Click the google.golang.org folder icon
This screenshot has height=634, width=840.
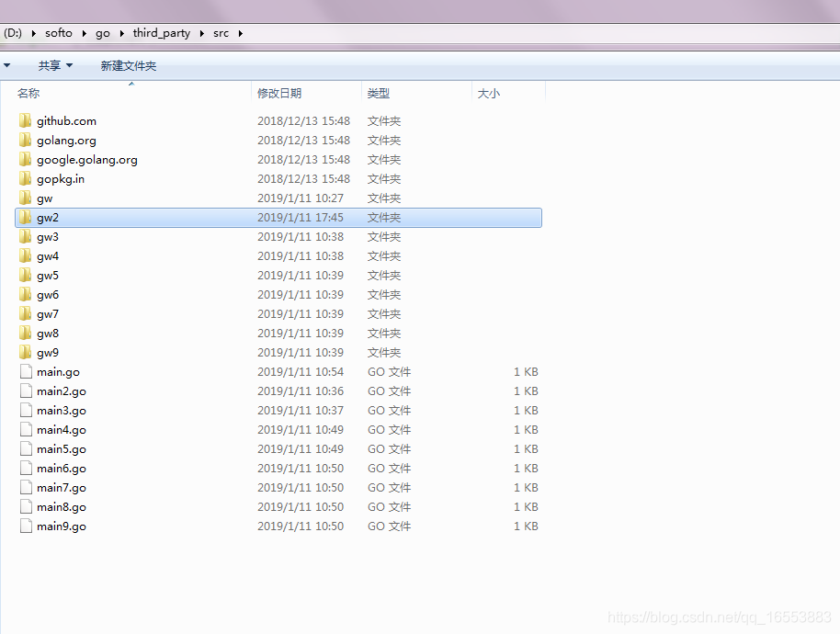(25, 159)
